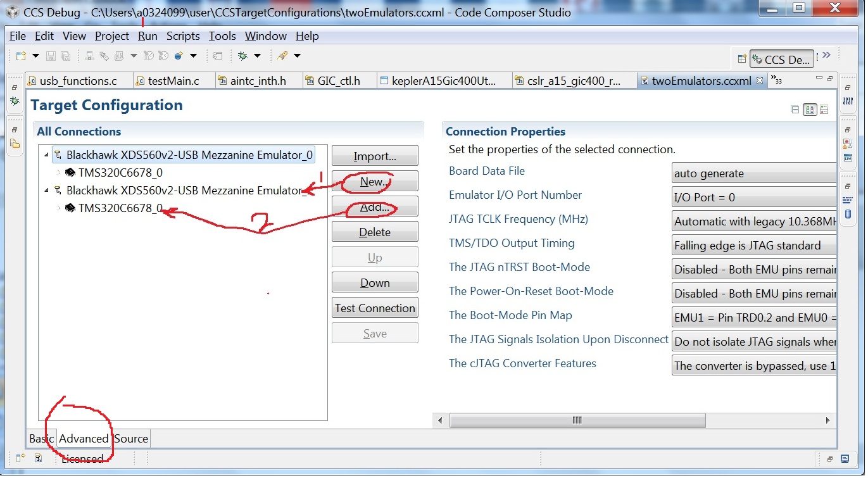Switch to the GIC_ctl.h editor tab

click(339, 81)
